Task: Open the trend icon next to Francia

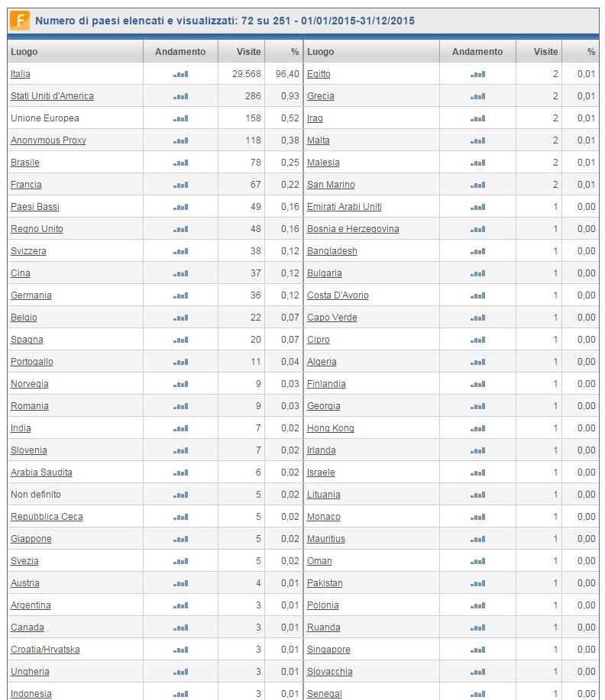Action: (x=180, y=185)
